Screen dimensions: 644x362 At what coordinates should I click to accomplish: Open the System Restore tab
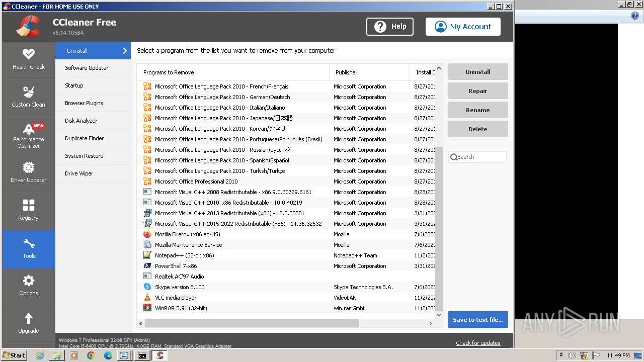point(93,156)
